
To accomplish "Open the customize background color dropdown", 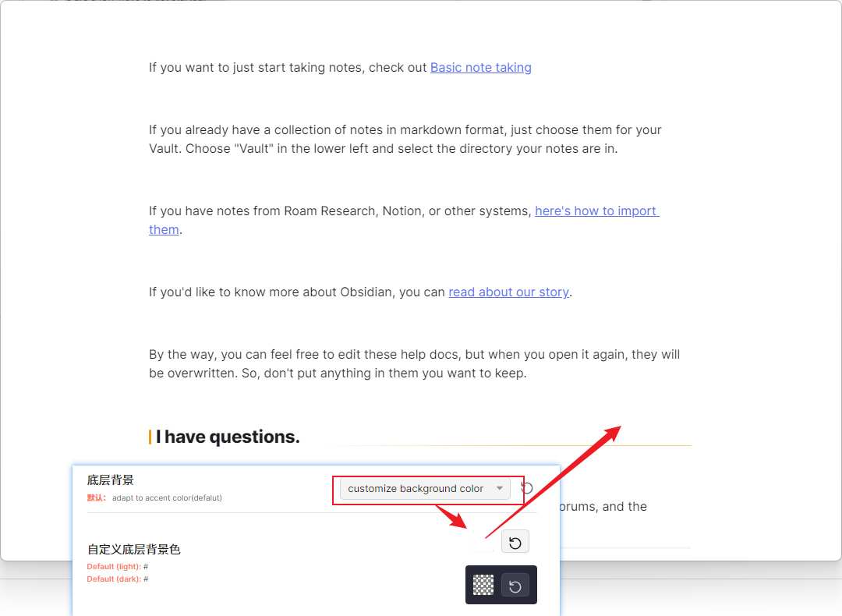I will tap(425, 489).
